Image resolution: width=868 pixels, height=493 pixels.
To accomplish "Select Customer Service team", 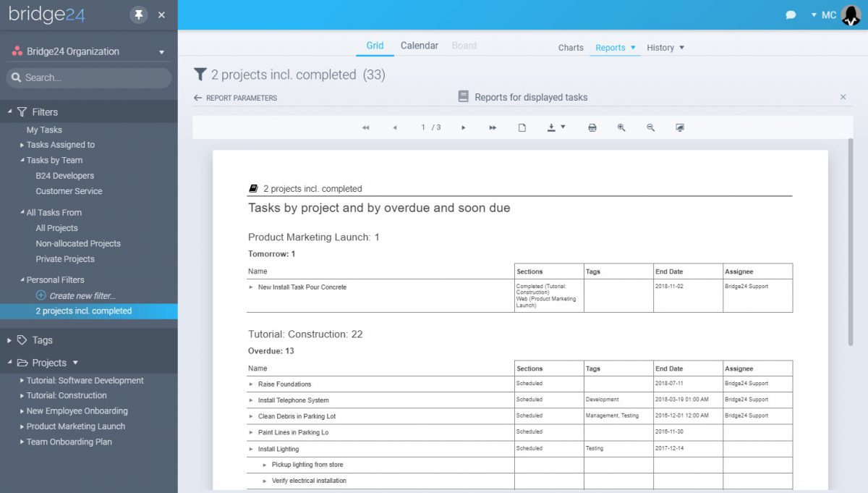I will (x=69, y=191).
